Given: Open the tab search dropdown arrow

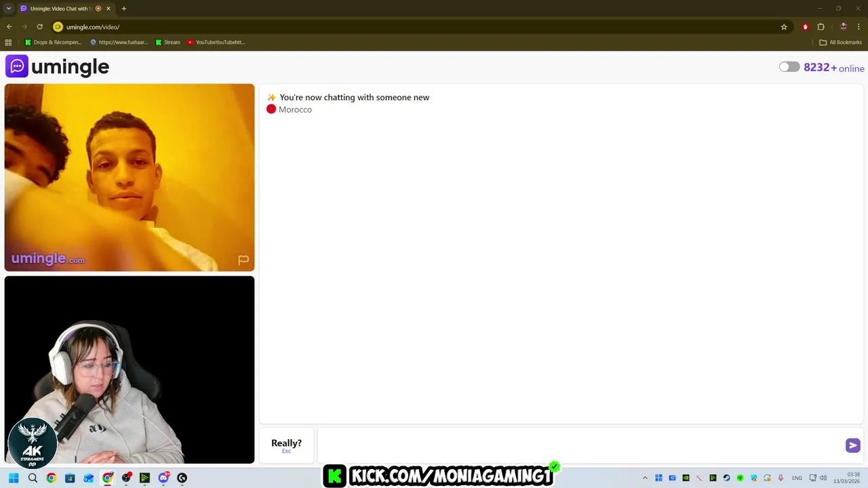Looking at the screenshot, I should coord(8,8).
